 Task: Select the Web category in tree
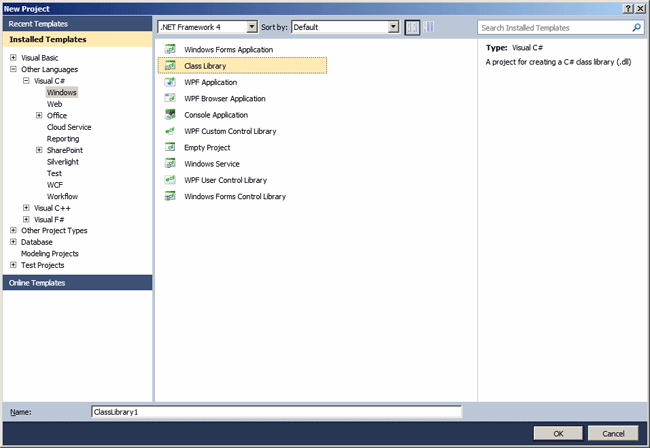click(x=54, y=104)
